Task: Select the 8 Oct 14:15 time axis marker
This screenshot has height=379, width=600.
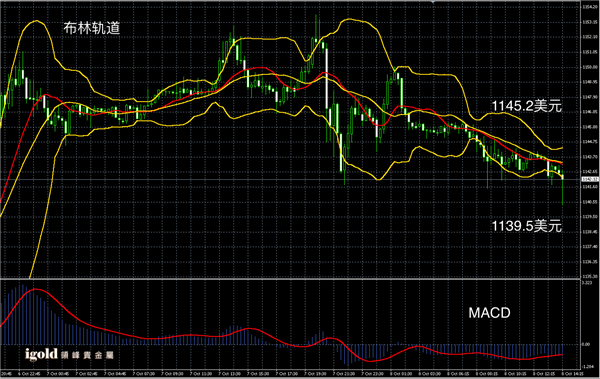Action: [x=572, y=374]
